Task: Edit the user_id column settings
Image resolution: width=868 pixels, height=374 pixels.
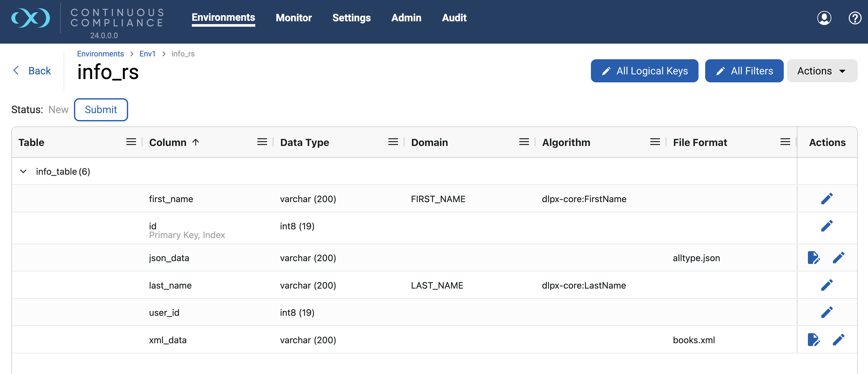Action: click(827, 312)
